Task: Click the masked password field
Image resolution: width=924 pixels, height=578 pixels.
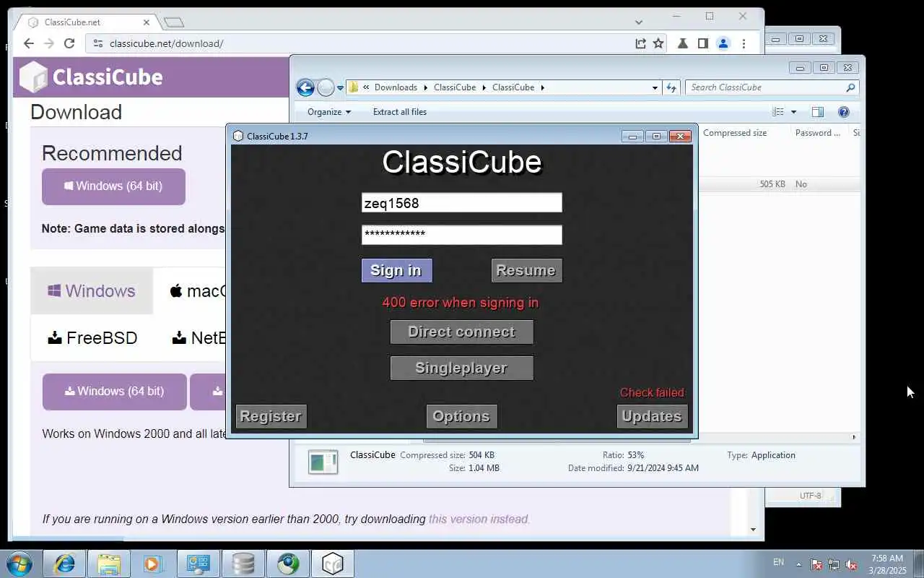Action: click(x=462, y=235)
